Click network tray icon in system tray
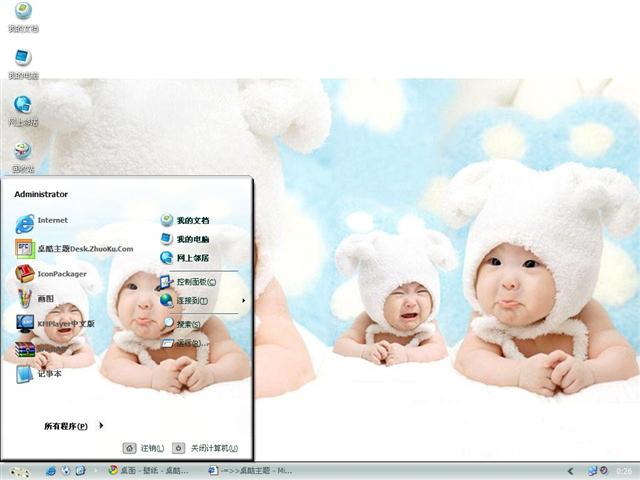This screenshot has width=640, height=480. (592, 471)
